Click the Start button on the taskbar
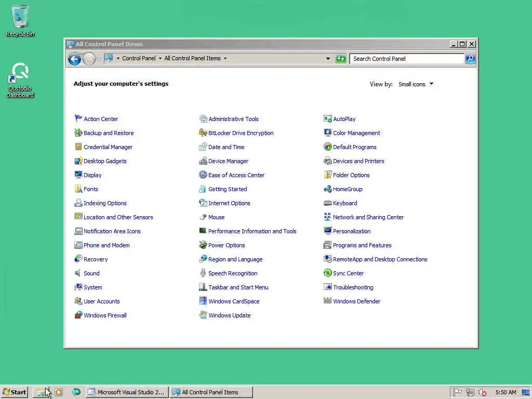 [x=14, y=392]
